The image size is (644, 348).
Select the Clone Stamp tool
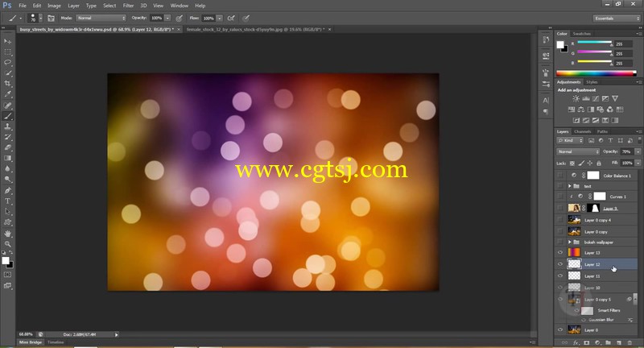[7, 126]
